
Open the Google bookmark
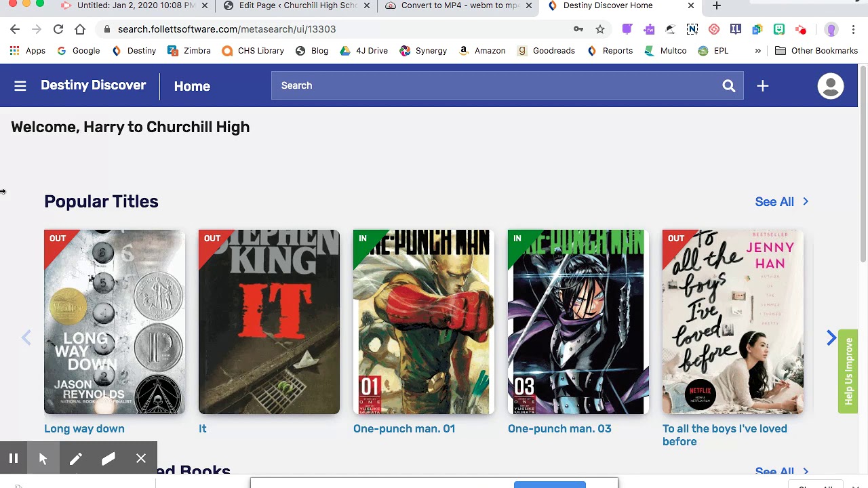point(79,51)
